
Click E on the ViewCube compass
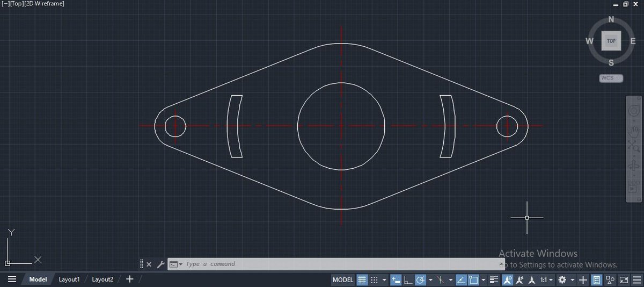point(633,41)
